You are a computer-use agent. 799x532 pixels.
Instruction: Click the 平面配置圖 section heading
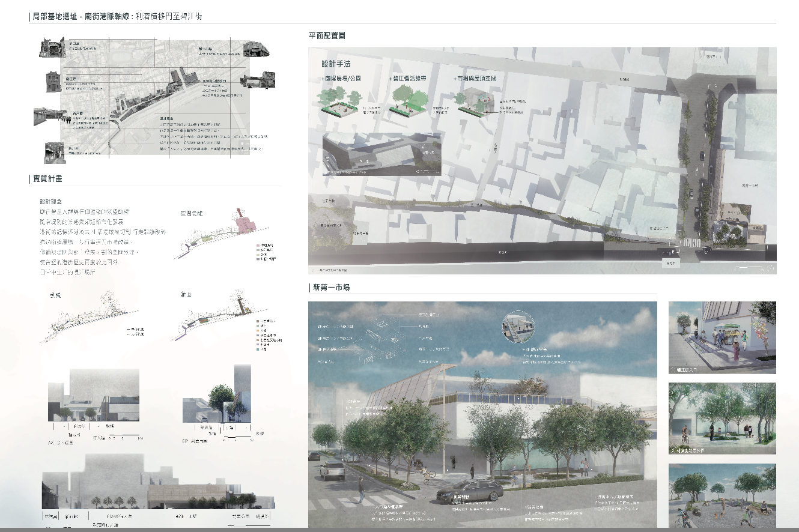point(327,36)
